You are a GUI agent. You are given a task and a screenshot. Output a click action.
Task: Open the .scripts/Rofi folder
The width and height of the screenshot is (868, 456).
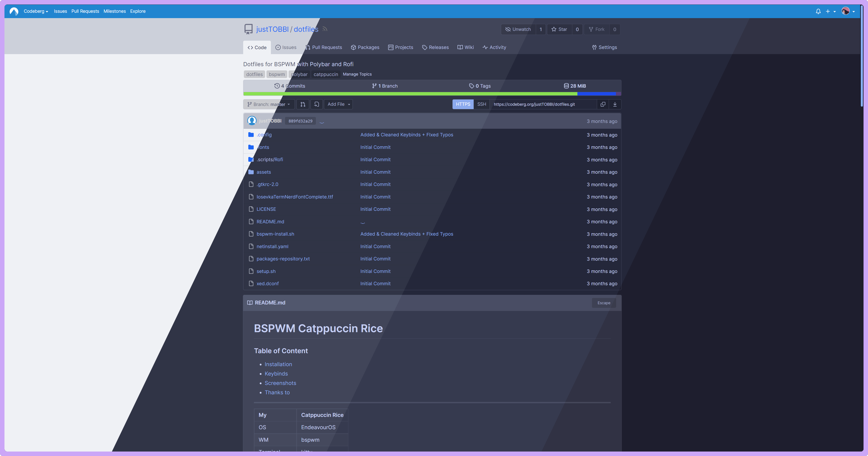(270, 160)
